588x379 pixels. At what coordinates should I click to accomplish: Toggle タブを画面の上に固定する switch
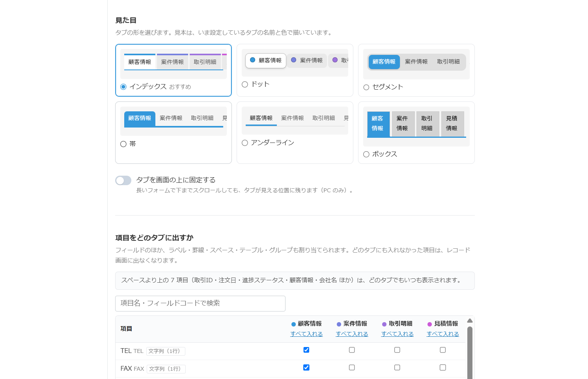123,180
